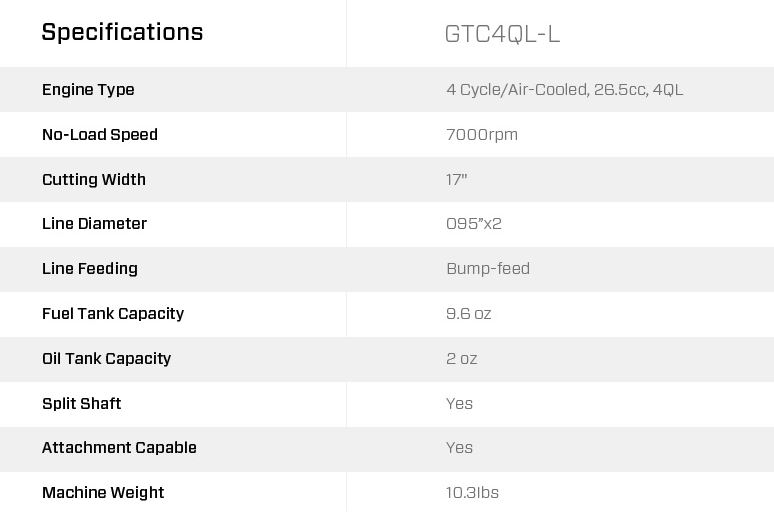The width and height of the screenshot is (774, 526).
Task: Select the 2 oz oil value
Action: click(461, 359)
